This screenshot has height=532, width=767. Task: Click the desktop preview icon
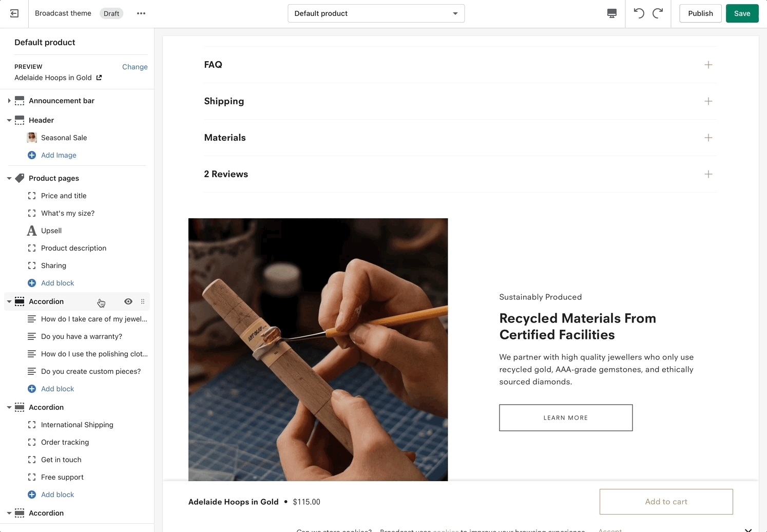pos(611,13)
